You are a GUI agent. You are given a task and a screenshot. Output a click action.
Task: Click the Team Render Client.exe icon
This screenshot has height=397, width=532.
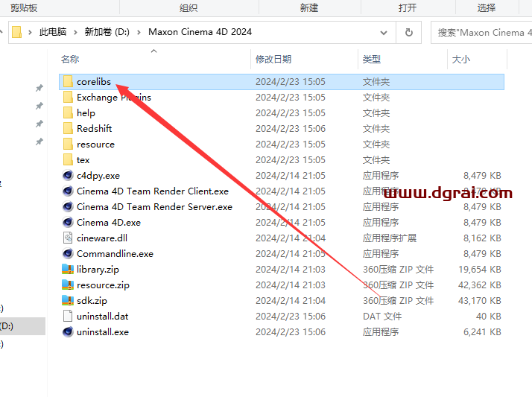pyautogui.click(x=68, y=191)
